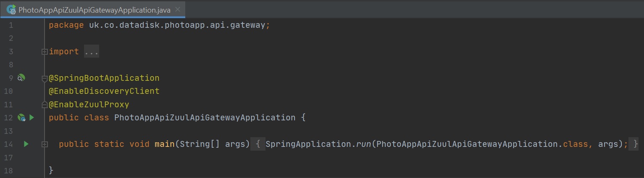The image size is (644, 178).
Task: Click the folded import ellipsis placeholder
Action: (x=91, y=52)
